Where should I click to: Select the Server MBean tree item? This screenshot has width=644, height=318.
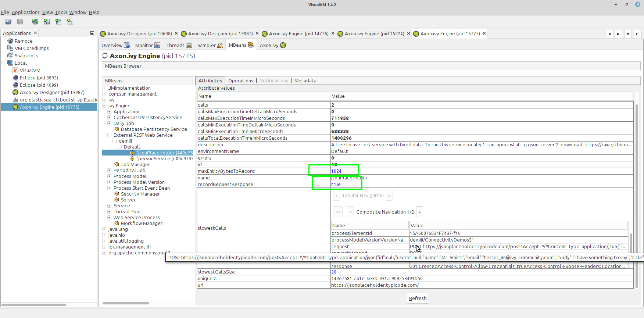[128, 200]
